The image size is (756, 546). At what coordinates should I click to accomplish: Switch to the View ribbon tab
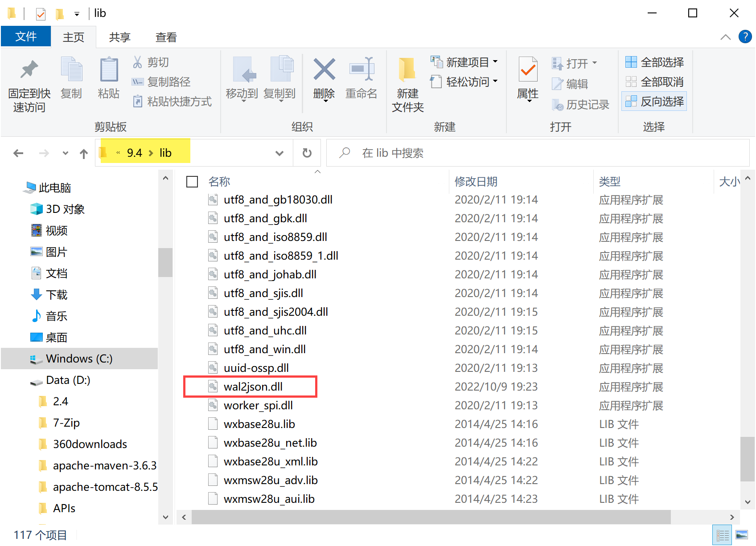(166, 37)
